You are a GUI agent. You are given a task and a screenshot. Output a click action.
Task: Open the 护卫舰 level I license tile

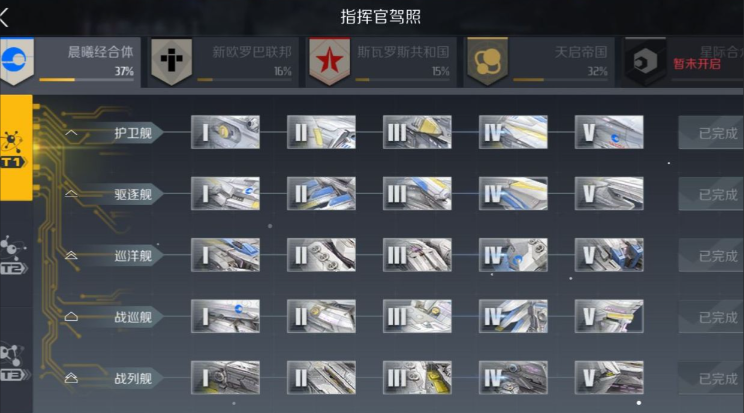click(x=225, y=132)
